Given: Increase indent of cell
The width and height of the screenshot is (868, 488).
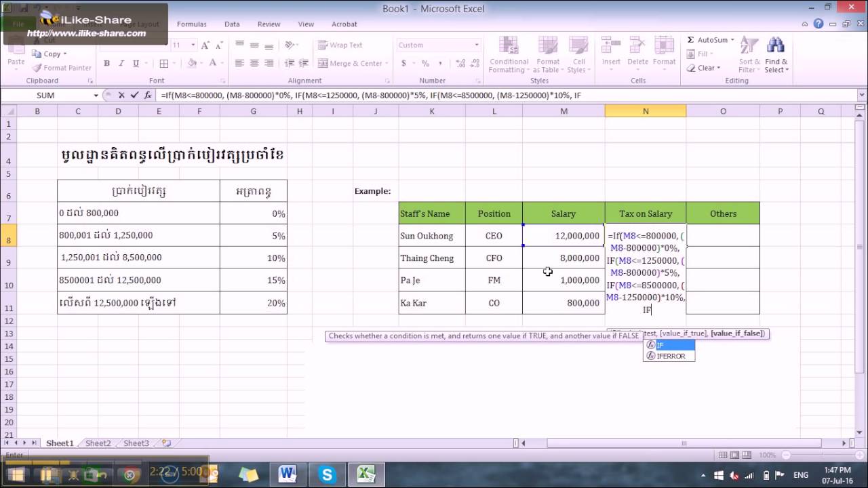Looking at the screenshot, I should (x=303, y=63).
